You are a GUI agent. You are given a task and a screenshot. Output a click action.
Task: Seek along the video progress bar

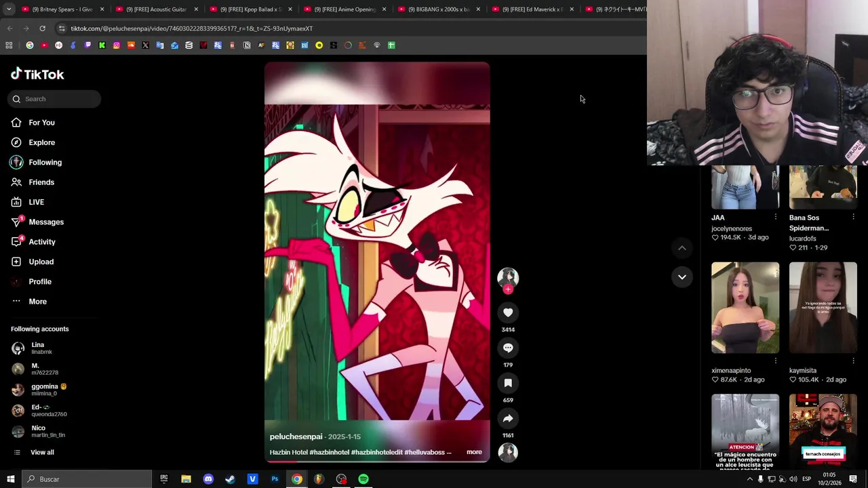[377, 462]
